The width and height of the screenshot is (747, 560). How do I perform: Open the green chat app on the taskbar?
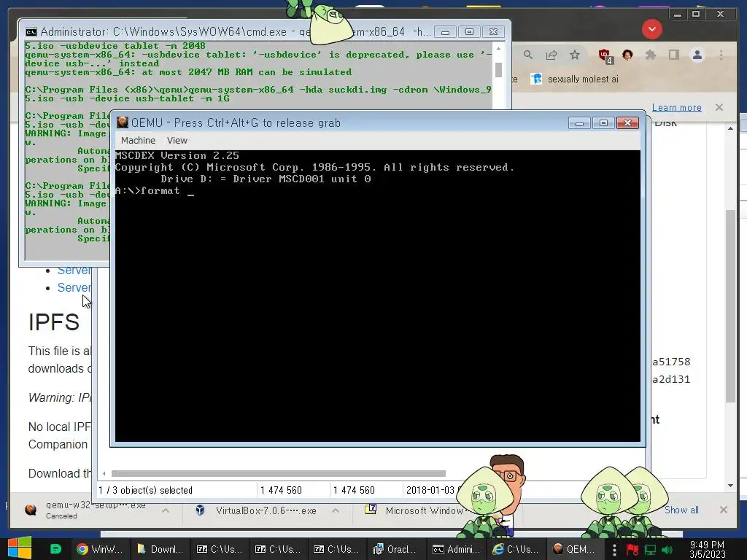[x=55, y=549]
